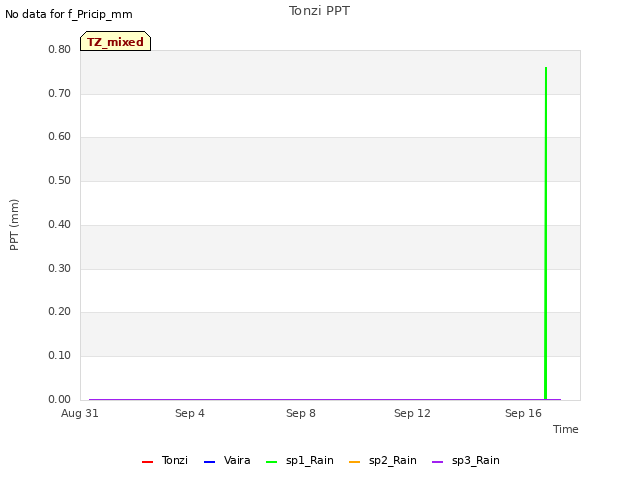Click the 0.60 y-axis tick label

pos(60,136)
